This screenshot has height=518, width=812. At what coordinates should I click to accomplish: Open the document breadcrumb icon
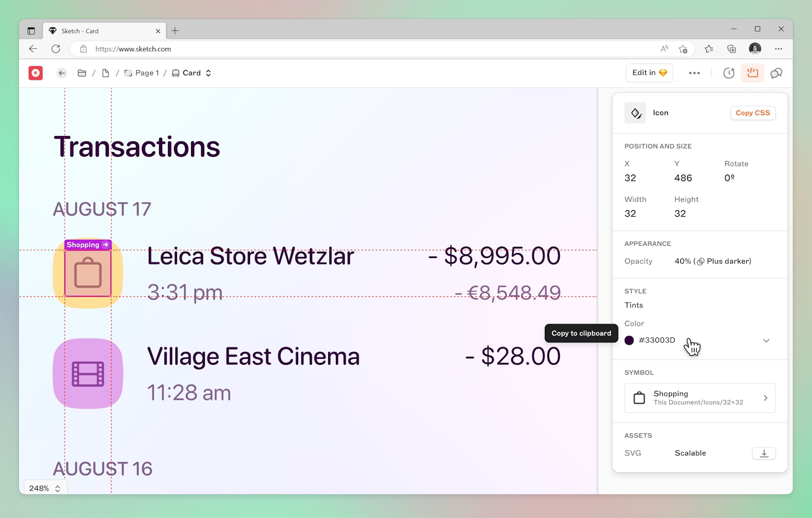pos(106,73)
